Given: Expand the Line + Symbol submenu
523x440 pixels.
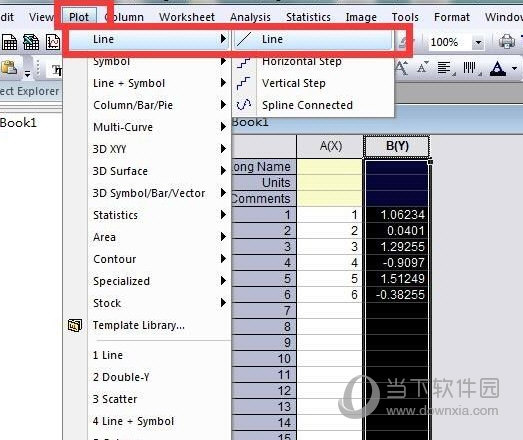Looking at the screenshot, I should [x=147, y=83].
